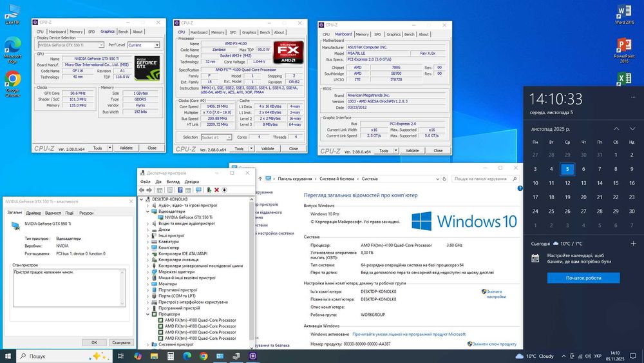Open the Google Chrome desktop shortcut

point(12,84)
